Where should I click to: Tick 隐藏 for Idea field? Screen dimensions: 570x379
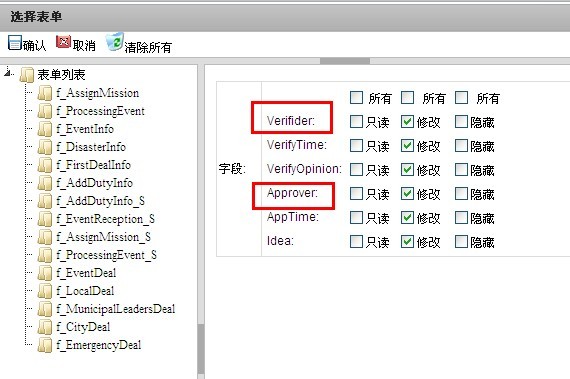pos(461,242)
